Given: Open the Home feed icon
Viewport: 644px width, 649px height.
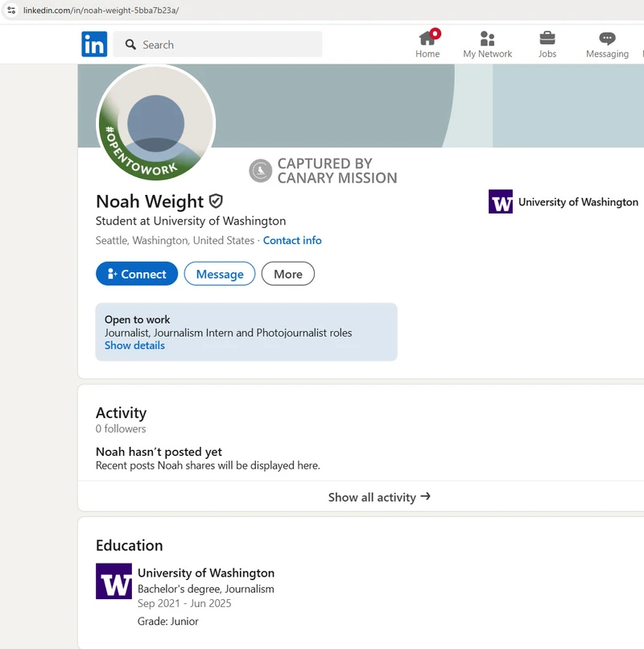Looking at the screenshot, I should (x=427, y=38).
